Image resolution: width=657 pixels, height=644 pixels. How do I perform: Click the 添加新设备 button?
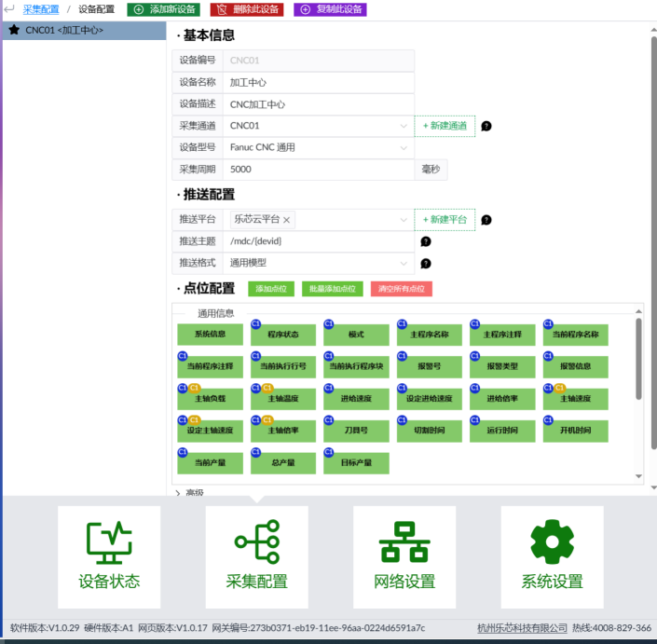pyautogui.click(x=163, y=9)
